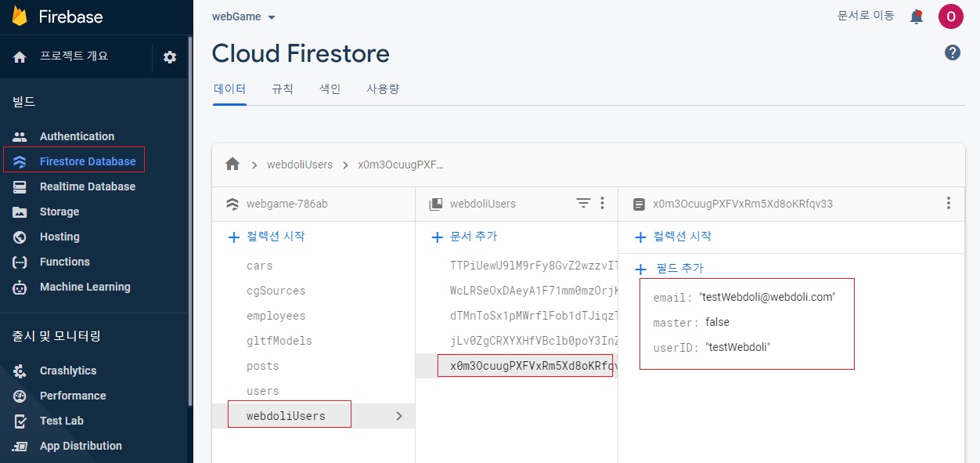Viewport: 980px width, 463px height.
Task: Open the user account avatar
Action: pyautogui.click(x=950, y=16)
